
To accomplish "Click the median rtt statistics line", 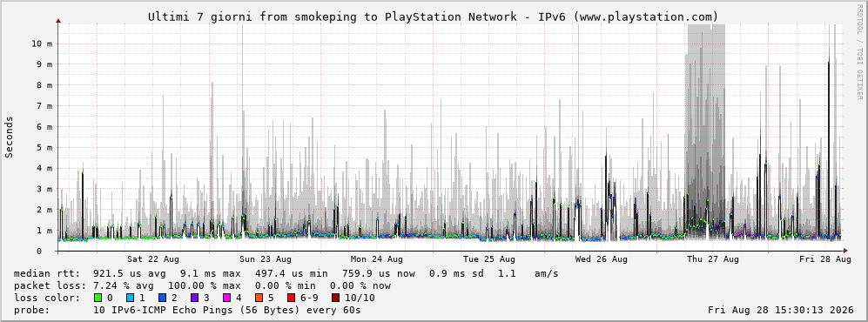I will point(286,274).
